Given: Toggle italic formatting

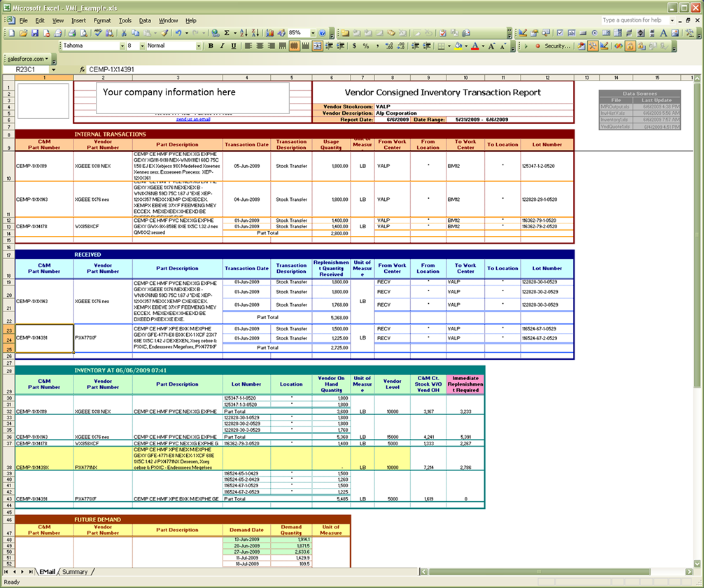Looking at the screenshot, I should pos(223,45).
